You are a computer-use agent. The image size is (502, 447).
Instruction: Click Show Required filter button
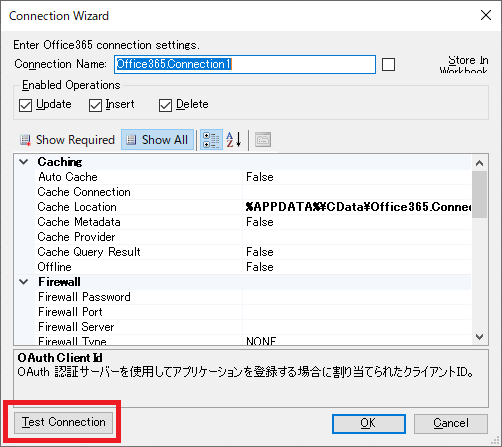coord(67,140)
